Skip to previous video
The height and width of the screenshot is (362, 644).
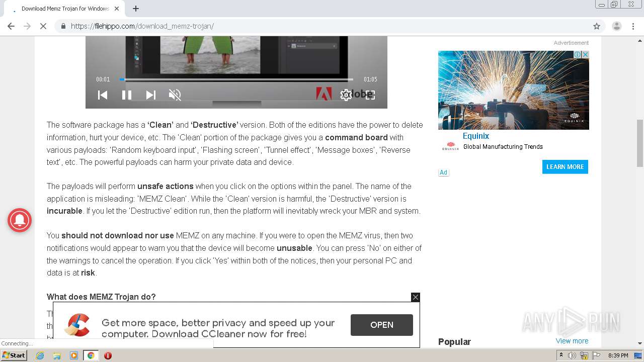pyautogui.click(x=103, y=95)
